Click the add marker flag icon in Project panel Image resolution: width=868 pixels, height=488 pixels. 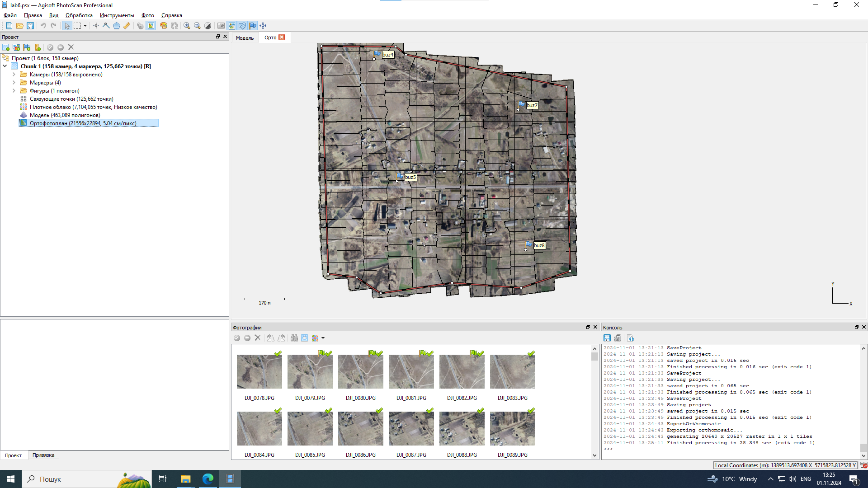[27, 47]
